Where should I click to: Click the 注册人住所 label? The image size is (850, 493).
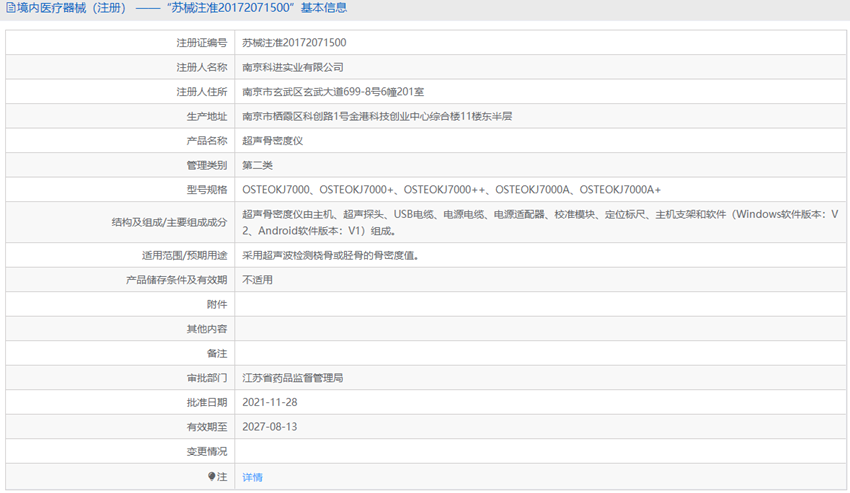(x=202, y=92)
